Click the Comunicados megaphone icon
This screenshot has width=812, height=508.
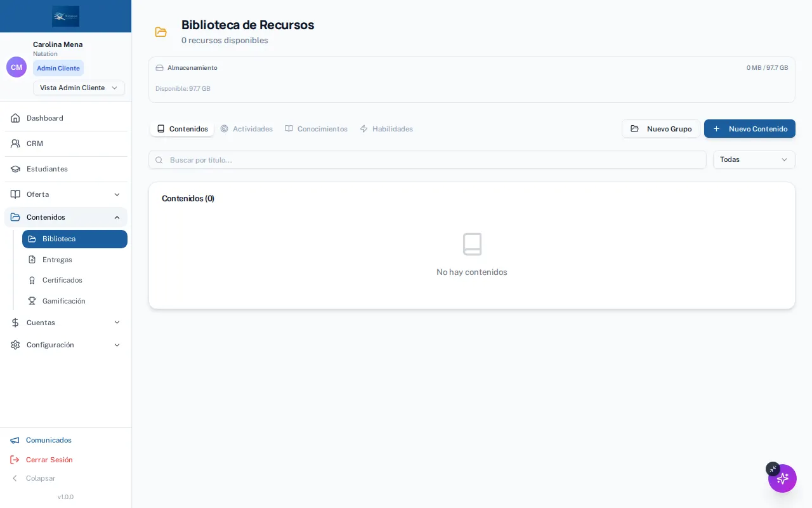[15, 440]
